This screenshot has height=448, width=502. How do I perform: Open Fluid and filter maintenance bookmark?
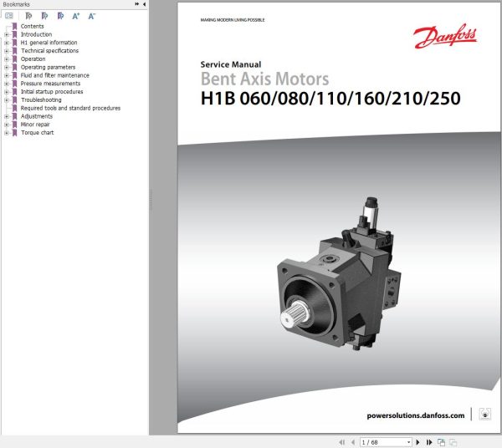[54, 75]
